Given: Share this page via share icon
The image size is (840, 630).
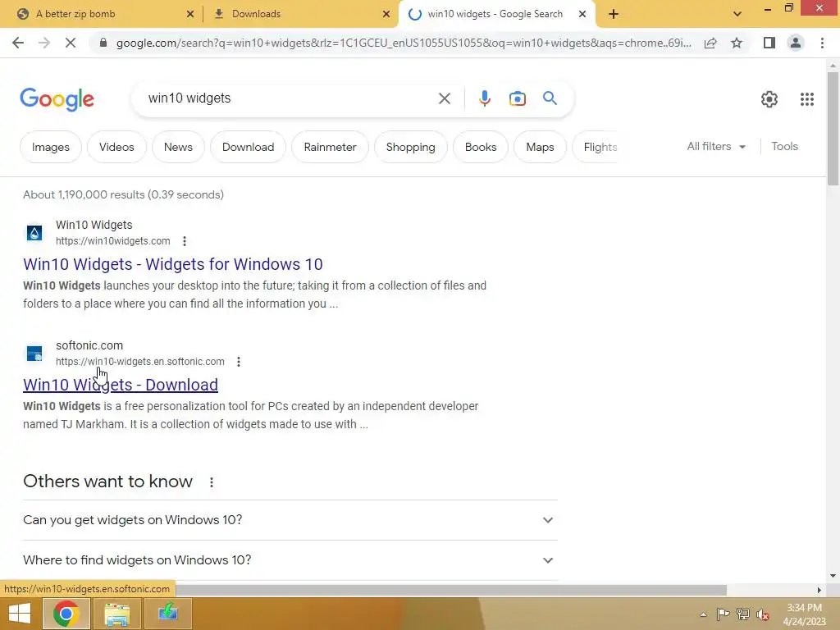Looking at the screenshot, I should [x=710, y=43].
